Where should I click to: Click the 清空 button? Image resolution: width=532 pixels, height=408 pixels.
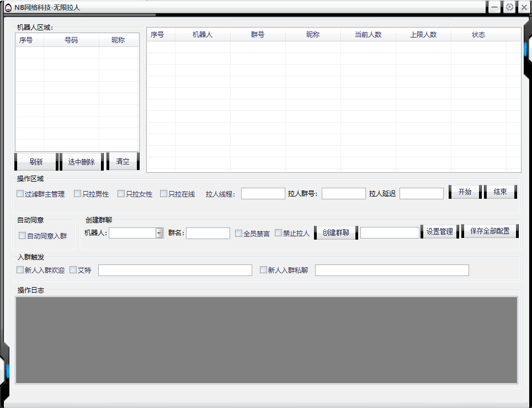coord(123,161)
